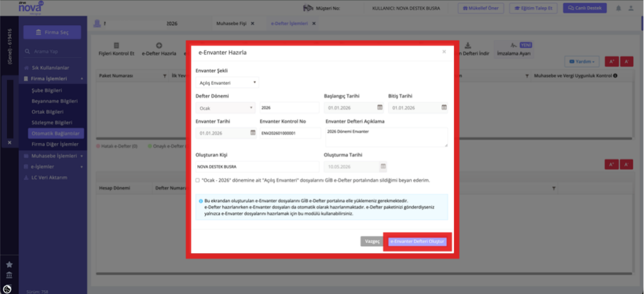Click the Hesap Dönemi column header
The height and width of the screenshot is (294, 644).
(x=114, y=188)
